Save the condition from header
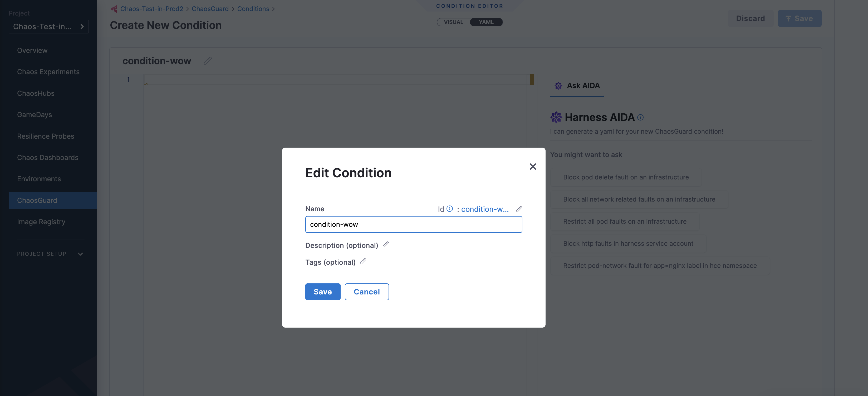 pos(799,18)
